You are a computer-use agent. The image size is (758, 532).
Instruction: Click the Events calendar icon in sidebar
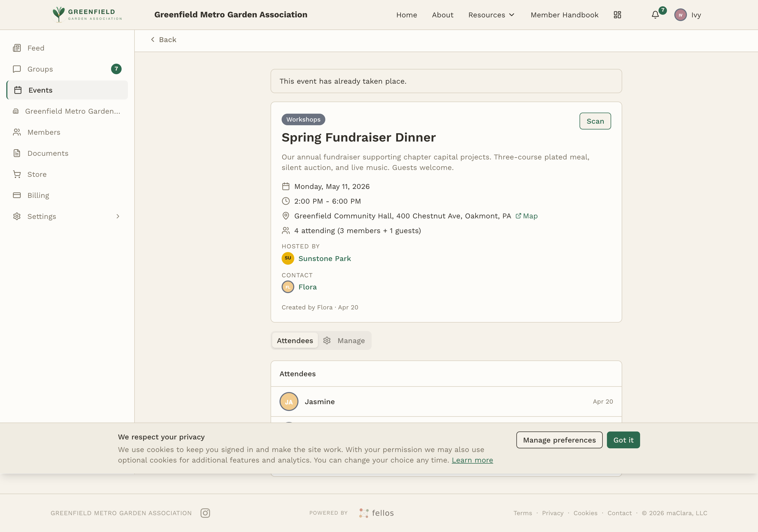pos(18,90)
